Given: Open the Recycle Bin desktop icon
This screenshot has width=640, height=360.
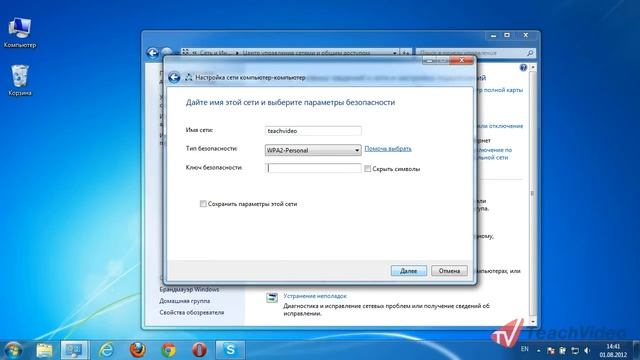Looking at the screenshot, I should click(x=19, y=80).
